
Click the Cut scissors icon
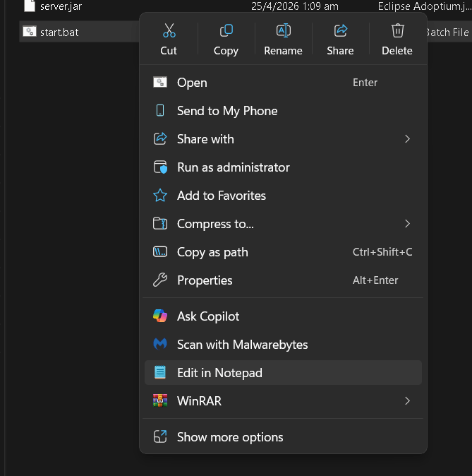point(169,30)
